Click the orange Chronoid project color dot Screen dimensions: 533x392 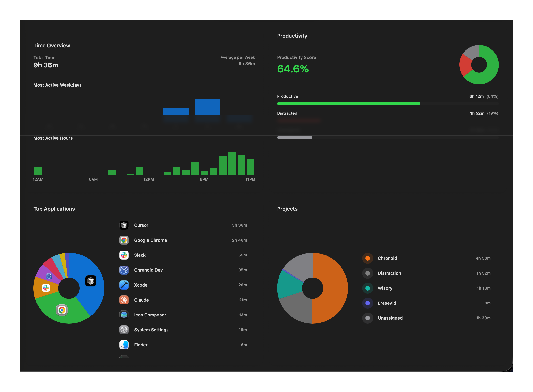367,258
